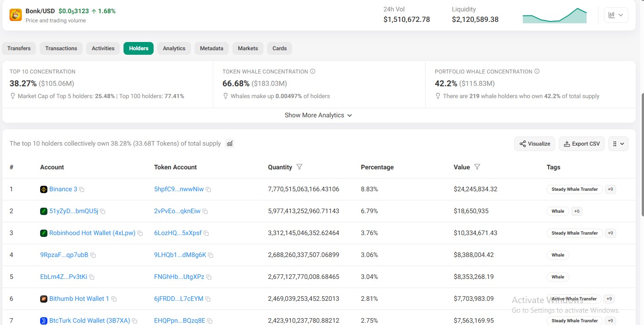Expand the +6 tags for 51yZyD...bmQU5j
Image resolution: width=644 pixels, height=325 pixels.
(577, 211)
